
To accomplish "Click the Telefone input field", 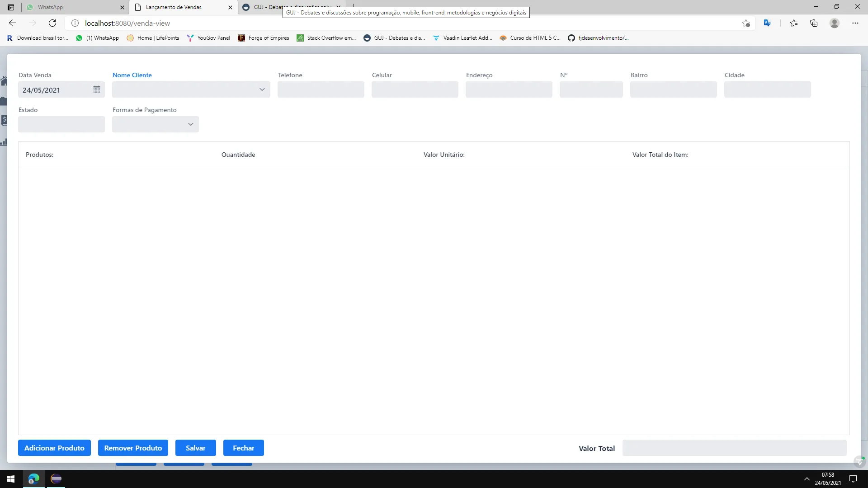I will click(x=321, y=89).
